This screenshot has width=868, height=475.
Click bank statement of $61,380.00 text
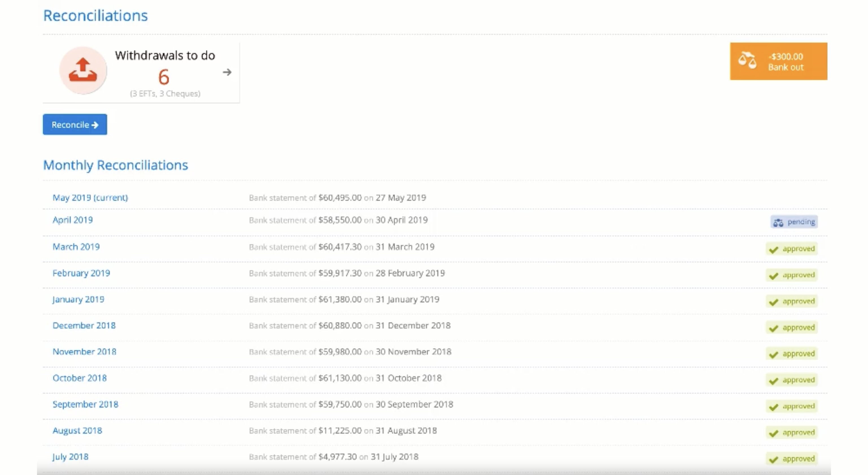click(x=344, y=299)
